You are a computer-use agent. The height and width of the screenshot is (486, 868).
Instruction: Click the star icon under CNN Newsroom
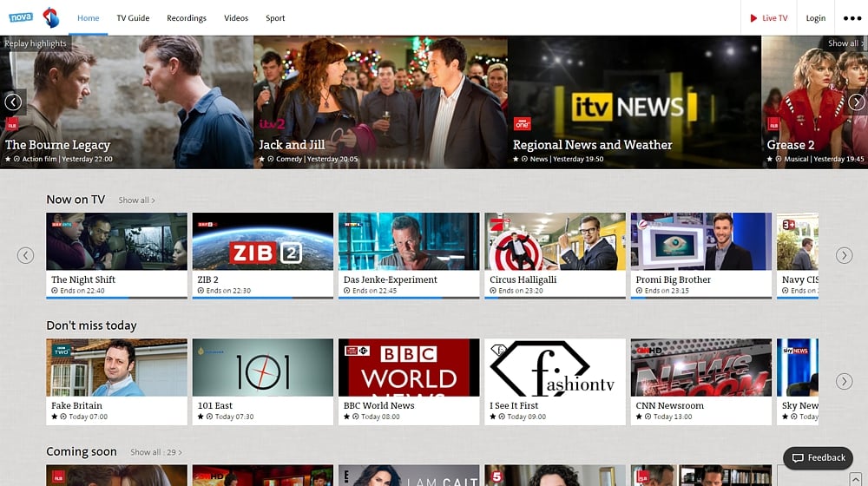pyautogui.click(x=639, y=417)
